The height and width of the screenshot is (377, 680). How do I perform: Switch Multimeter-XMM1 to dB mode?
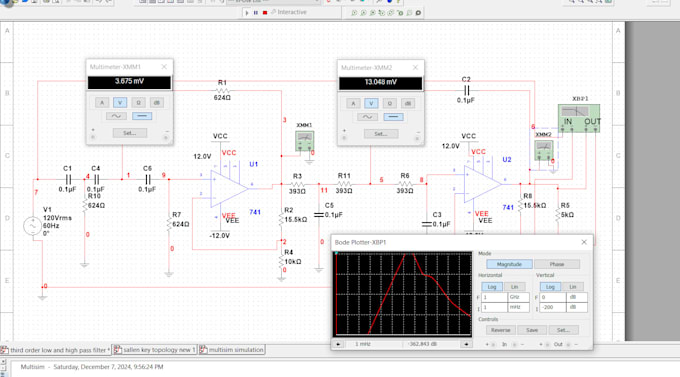[x=157, y=103]
